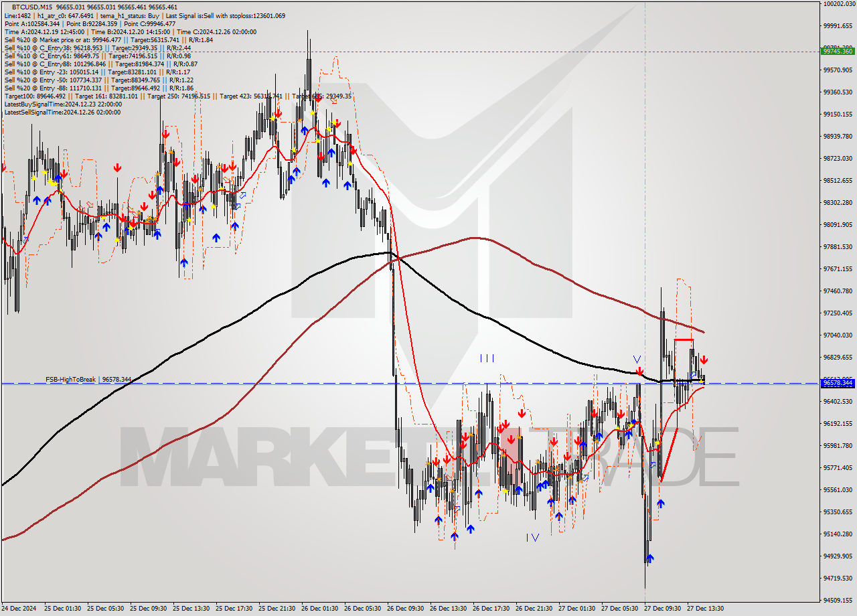Click the LatestBuySignalTime text line
857x616 pixels.
63,104
